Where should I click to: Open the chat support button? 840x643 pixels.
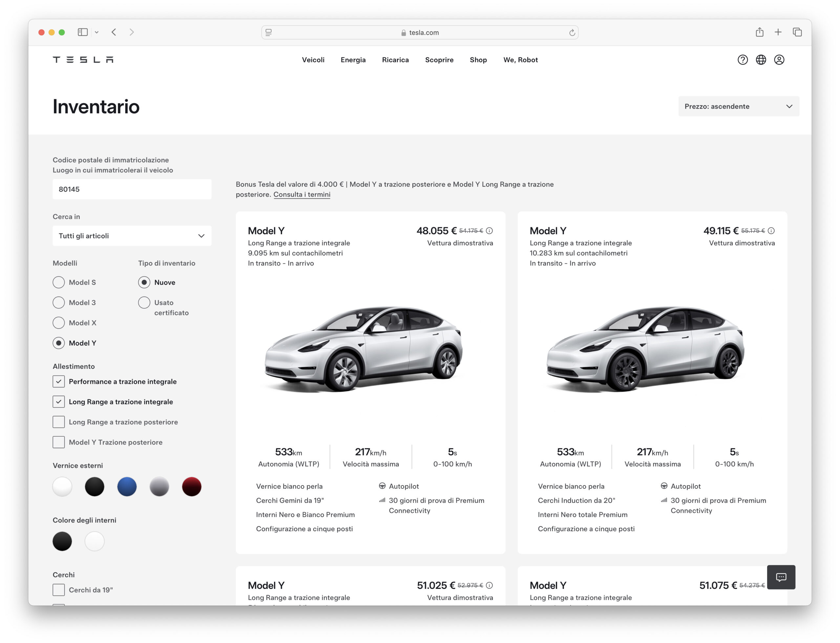click(781, 577)
